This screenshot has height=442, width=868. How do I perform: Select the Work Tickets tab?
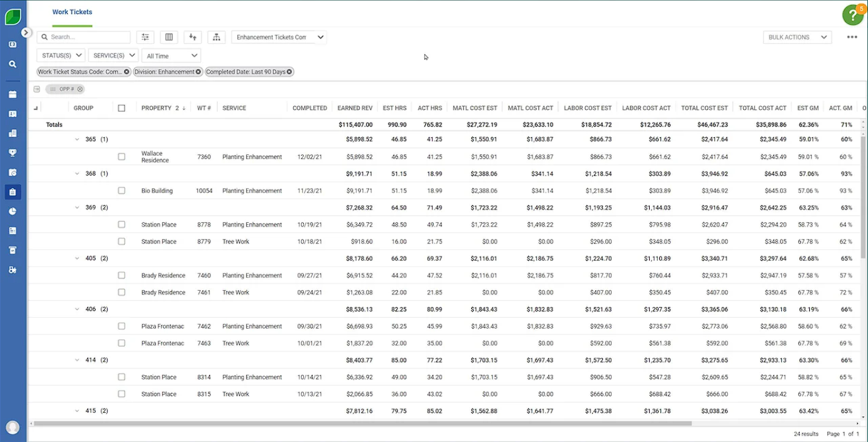point(72,12)
